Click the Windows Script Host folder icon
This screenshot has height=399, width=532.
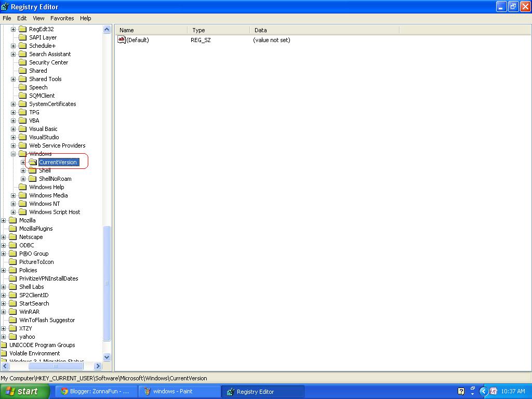pos(23,212)
